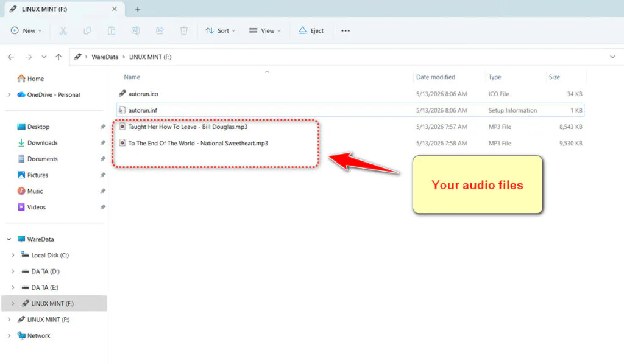Expand the DA TA (E:) node
The image size is (624, 364).
(13, 287)
